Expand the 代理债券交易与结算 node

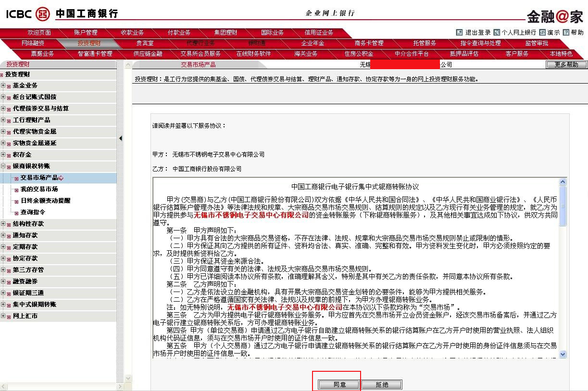pyautogui.click(x=3, y=109)
